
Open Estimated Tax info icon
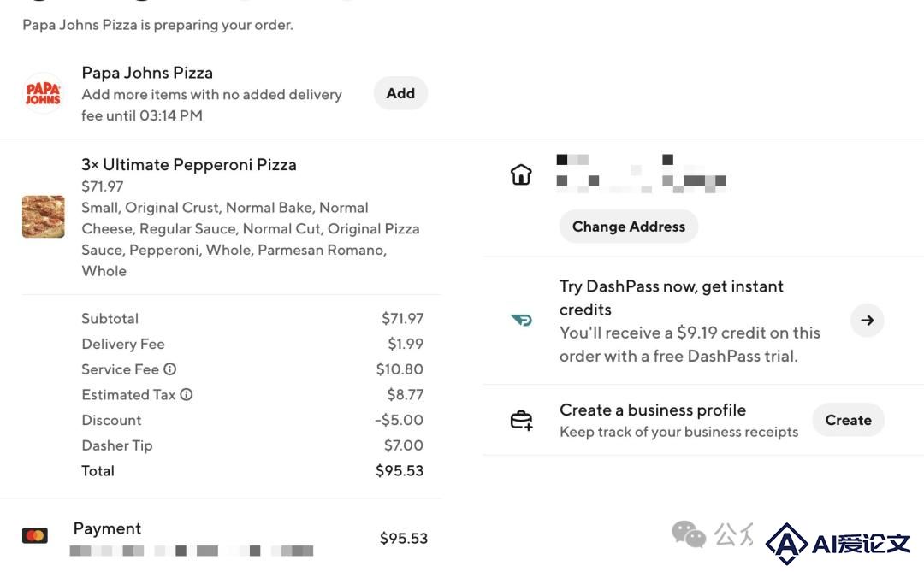[x=187, y=395]
